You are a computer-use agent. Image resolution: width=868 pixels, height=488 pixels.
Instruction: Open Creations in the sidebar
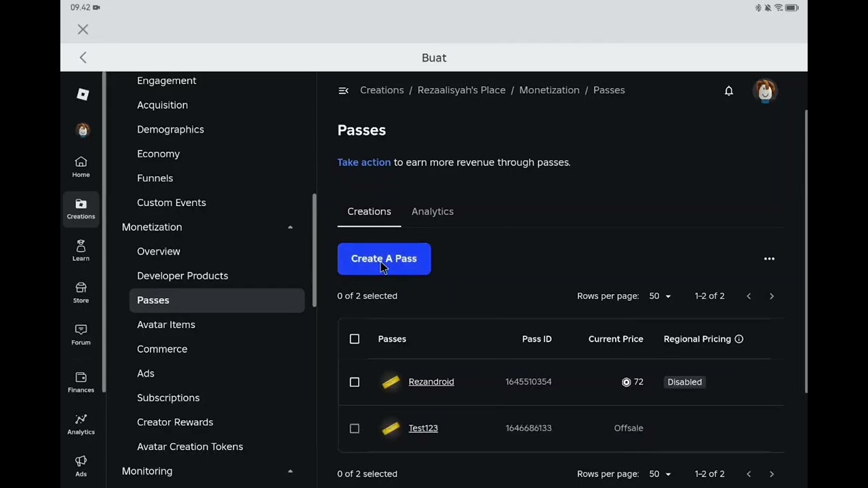pyautogui.click(x=81, y=208)
